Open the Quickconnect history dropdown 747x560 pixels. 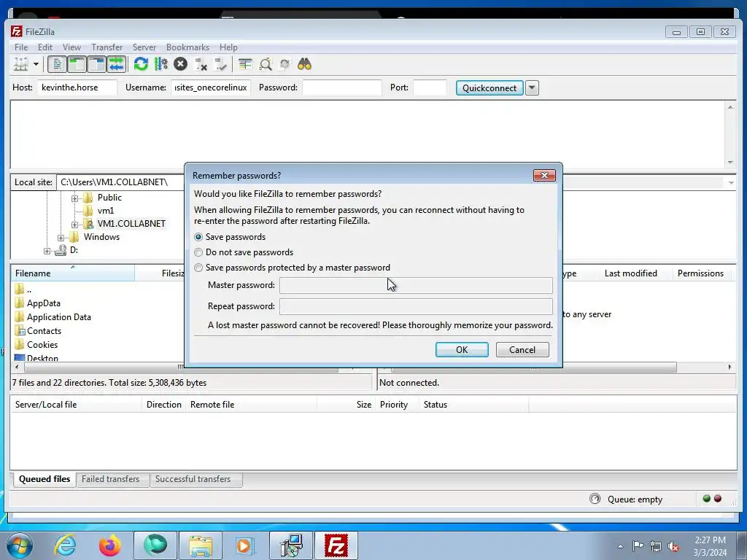click(532, 87)
